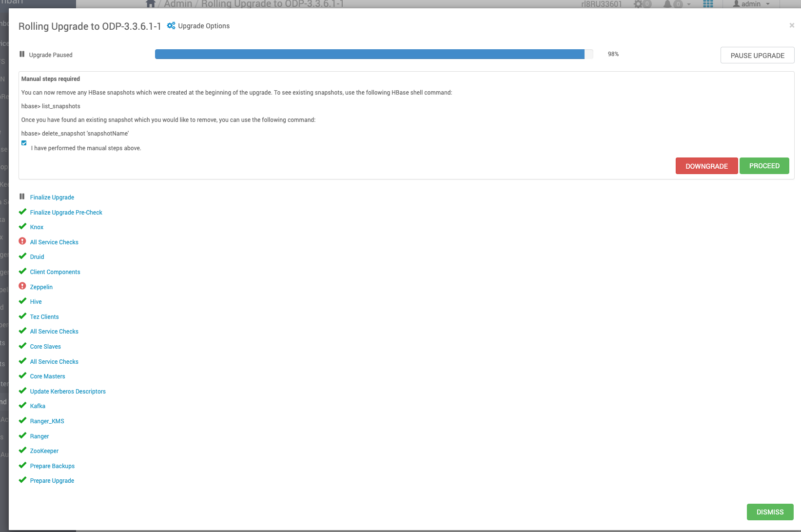Click the pause icon next to Finalize Upgrade

(x=22, y=197)
